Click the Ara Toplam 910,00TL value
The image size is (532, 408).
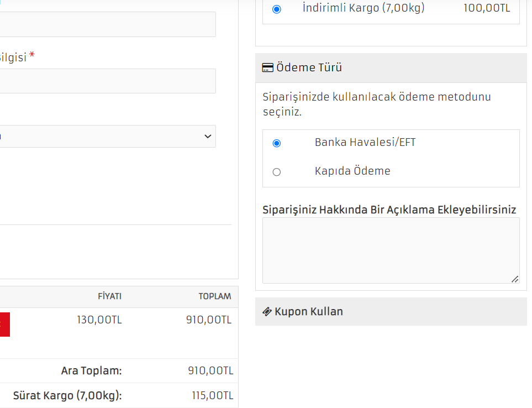point(210,370)
